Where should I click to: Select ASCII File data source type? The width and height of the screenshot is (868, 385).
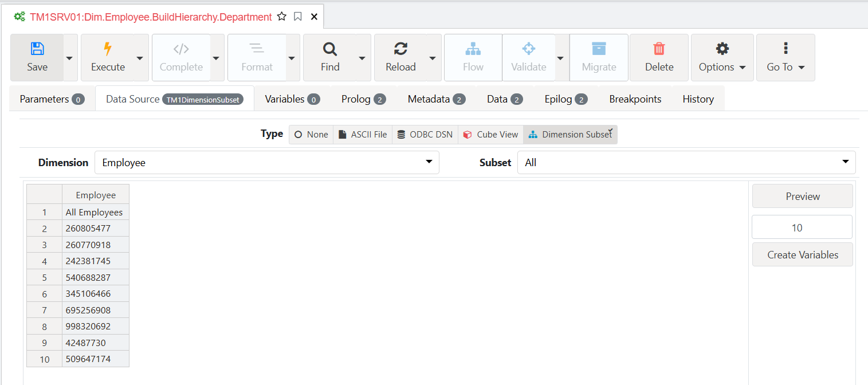363,135
